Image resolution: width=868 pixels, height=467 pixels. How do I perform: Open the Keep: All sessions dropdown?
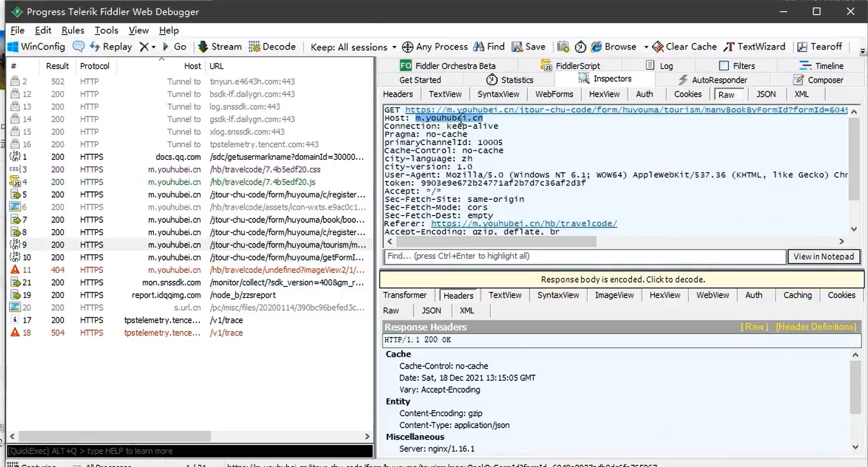point(354,47)
